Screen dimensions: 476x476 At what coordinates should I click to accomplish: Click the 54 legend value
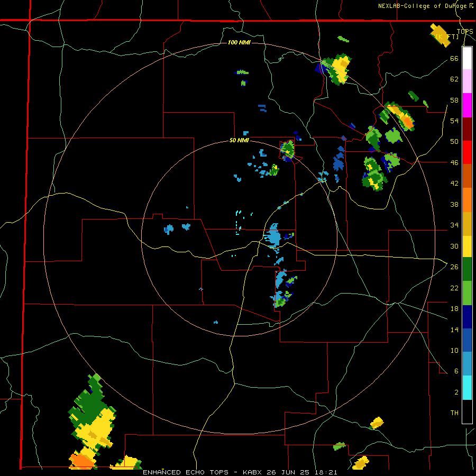[x=454, y=121]
